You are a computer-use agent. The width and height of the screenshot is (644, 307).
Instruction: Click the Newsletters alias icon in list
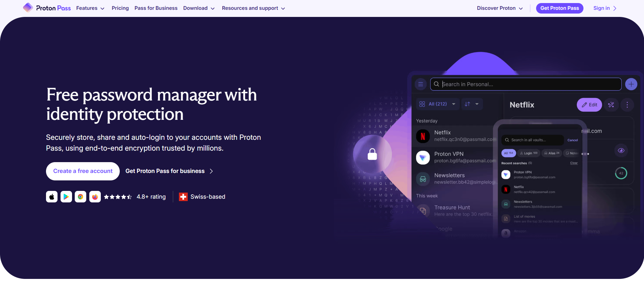pos(423,179)
